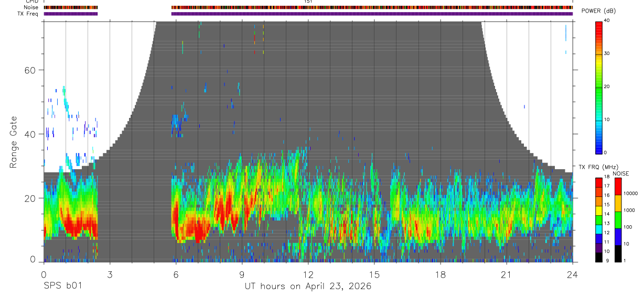This screenshot has width=644, height=297.
Task: Select the UT hours on April 23, 2026 title
Action: click(x=308, y=286)
